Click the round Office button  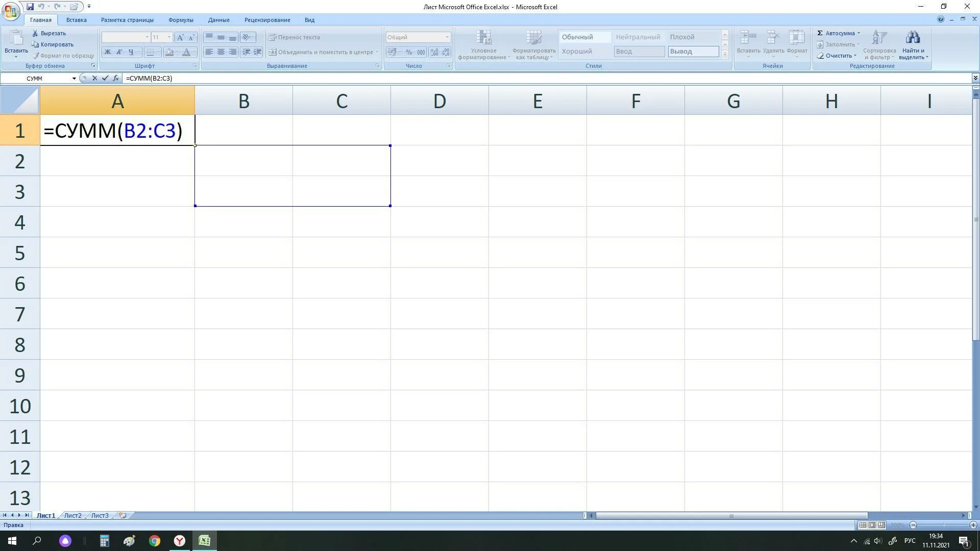tap(11, 10)
